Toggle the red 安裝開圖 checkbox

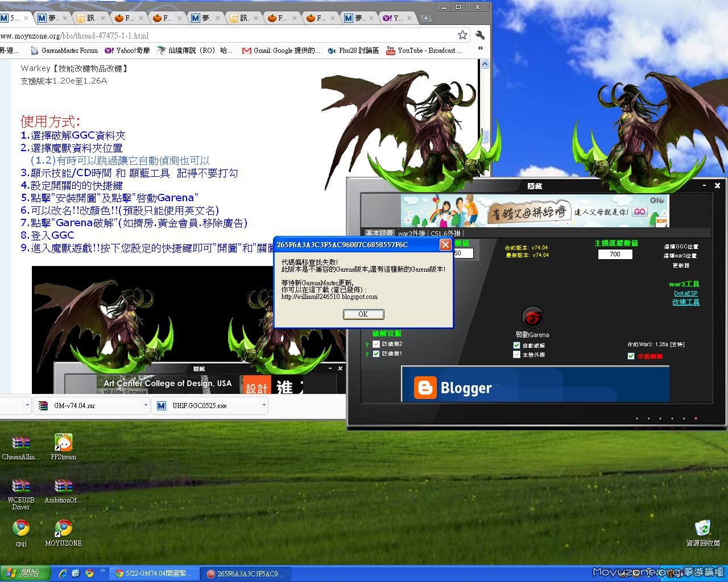[631, 356]
